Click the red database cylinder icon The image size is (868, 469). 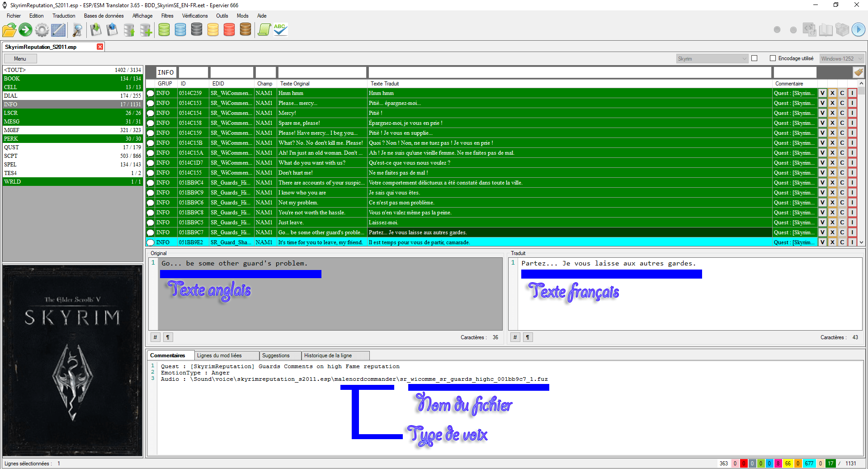coord(229,30)
